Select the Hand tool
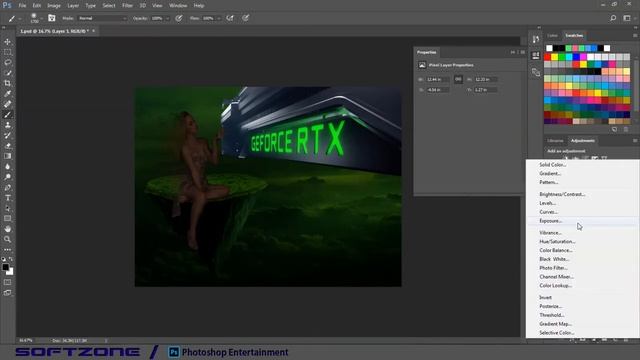Screen dimensions: 640x360 pos(7,229)
